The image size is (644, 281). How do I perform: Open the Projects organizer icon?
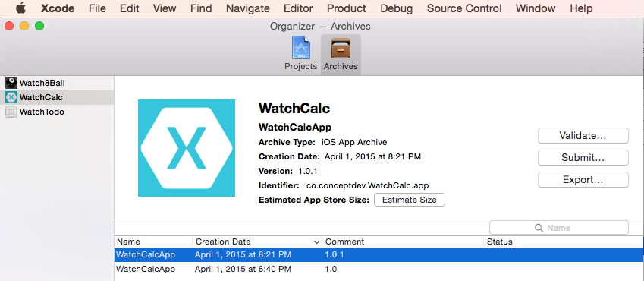click(x=300, y=49)
